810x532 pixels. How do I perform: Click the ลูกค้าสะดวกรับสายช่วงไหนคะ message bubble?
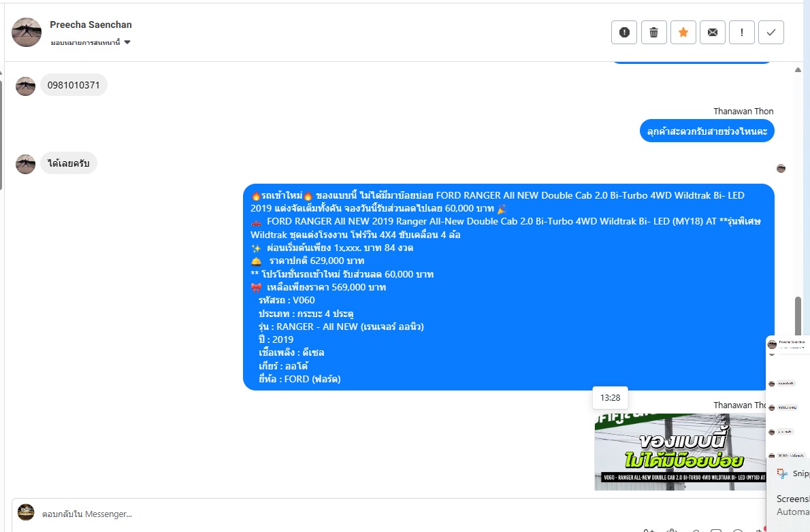pyautogui.click(x=707, y=131)
